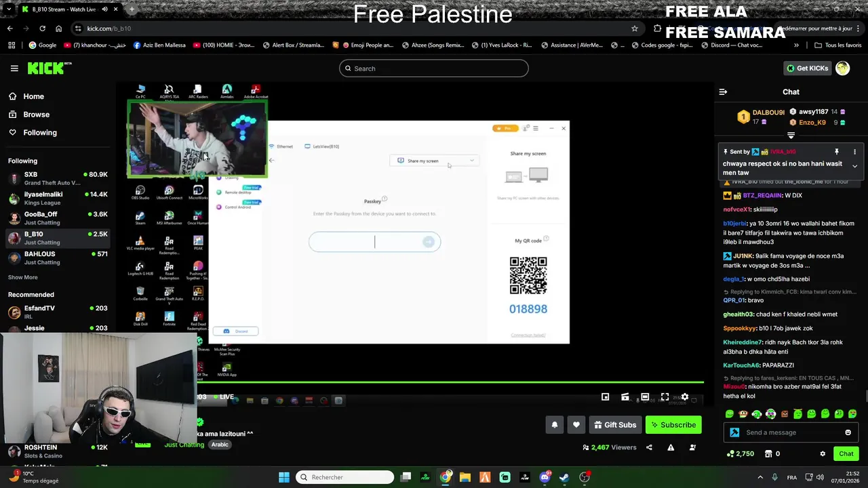868x488 pixels.
Task: Show hidden system tray icons
Action: point(759,477)
